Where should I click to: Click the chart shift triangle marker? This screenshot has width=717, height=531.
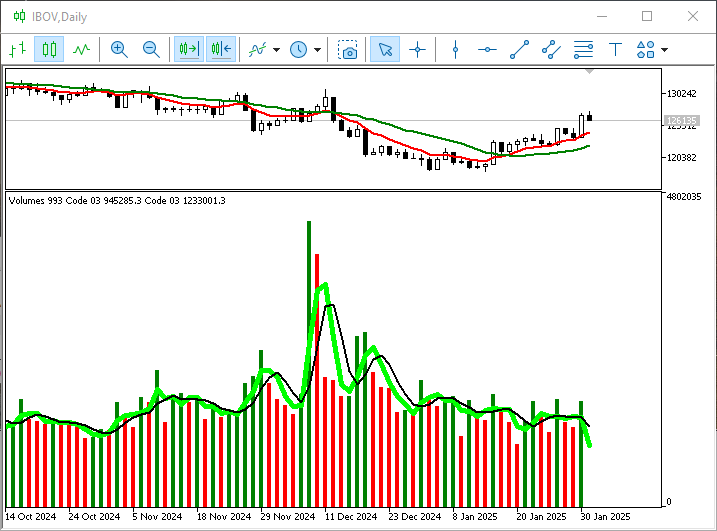[x=589, y=71]
